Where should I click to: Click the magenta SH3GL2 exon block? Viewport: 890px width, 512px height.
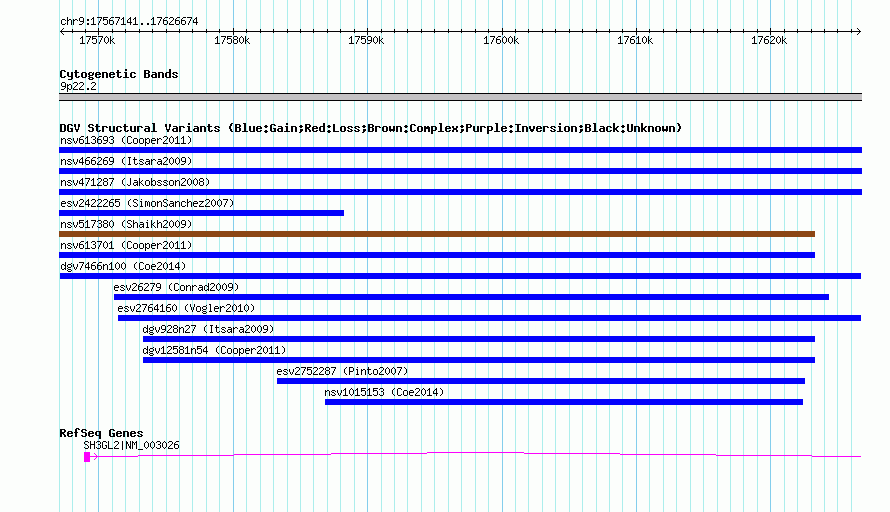point(87,457)
